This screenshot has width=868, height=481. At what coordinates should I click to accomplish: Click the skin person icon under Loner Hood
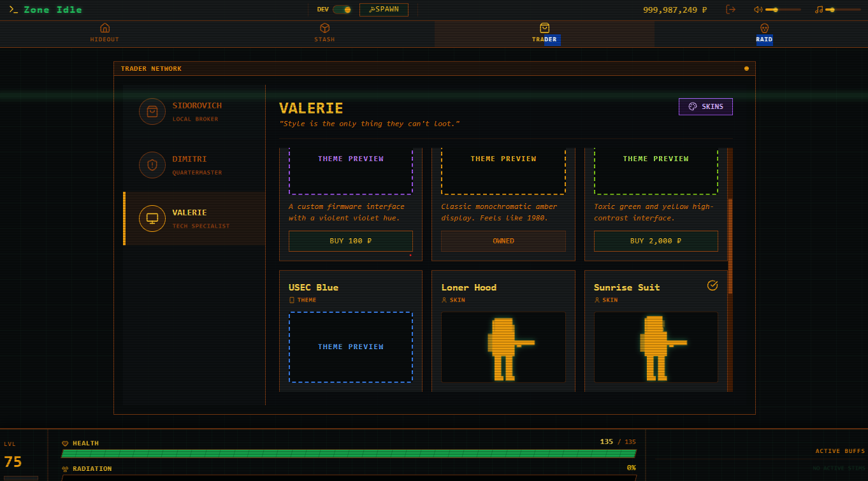(x=444, y=300)
